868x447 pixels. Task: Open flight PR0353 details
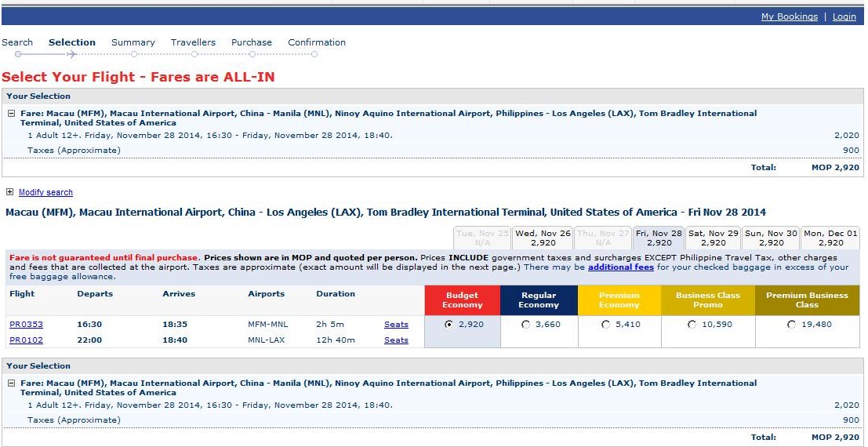[x=26, y=325]
